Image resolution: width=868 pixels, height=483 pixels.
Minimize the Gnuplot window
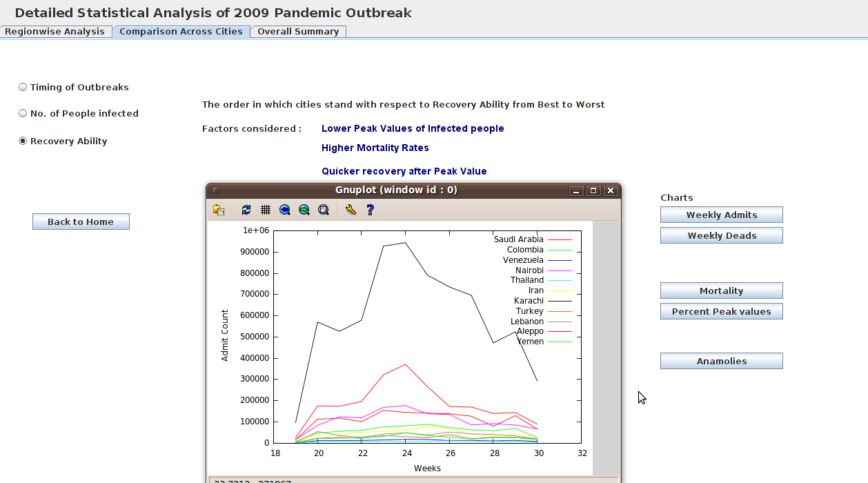[575, 190]
